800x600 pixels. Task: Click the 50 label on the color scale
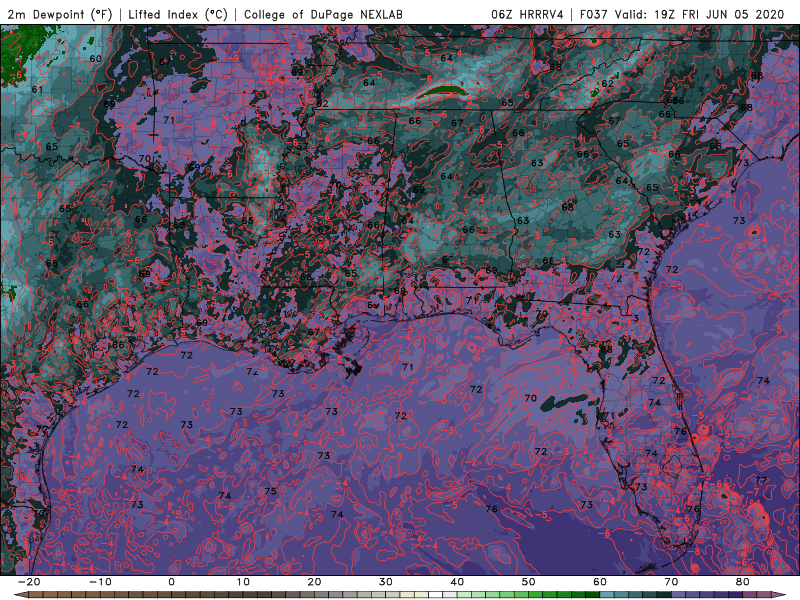[529, 582]
